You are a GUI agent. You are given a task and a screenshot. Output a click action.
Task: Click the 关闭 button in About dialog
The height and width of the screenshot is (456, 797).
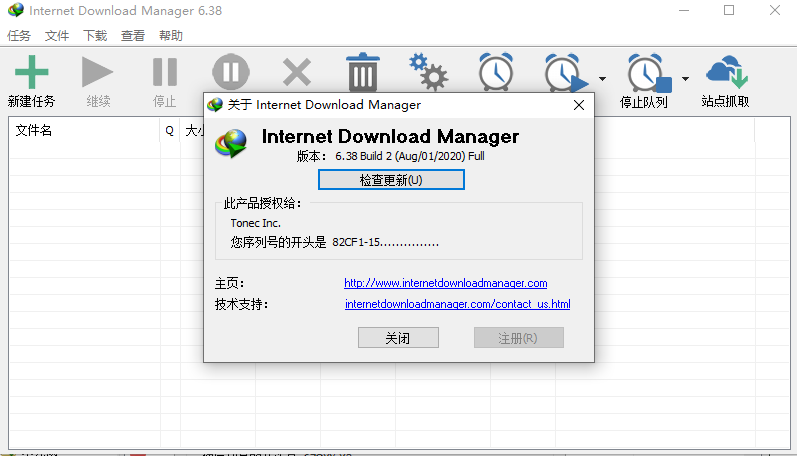398,338
